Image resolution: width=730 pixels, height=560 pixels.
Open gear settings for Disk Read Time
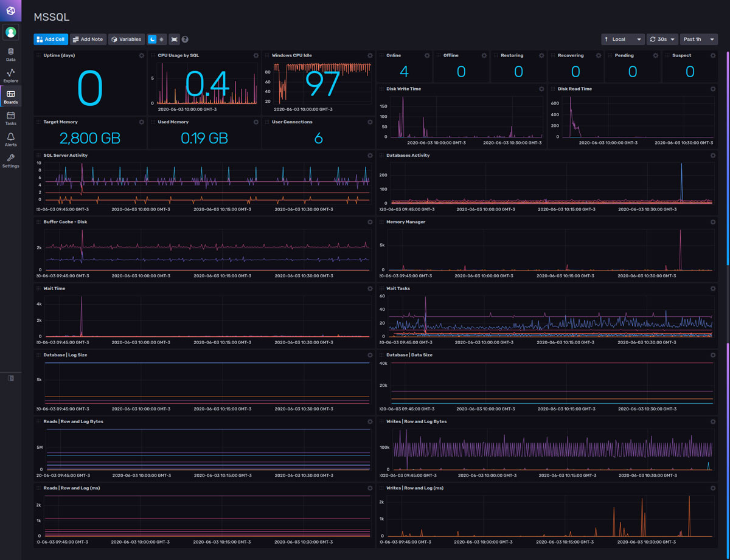[713, 89]
